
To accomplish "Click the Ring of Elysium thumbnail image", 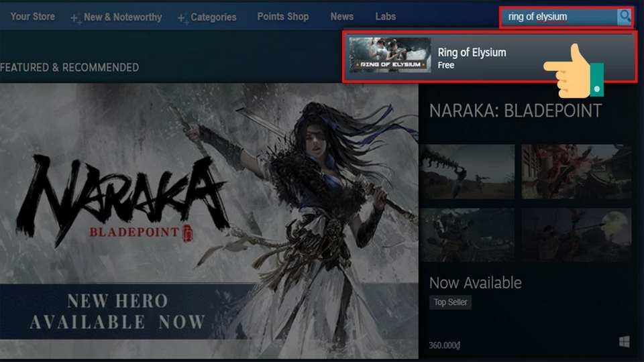I will click(390, 55).
